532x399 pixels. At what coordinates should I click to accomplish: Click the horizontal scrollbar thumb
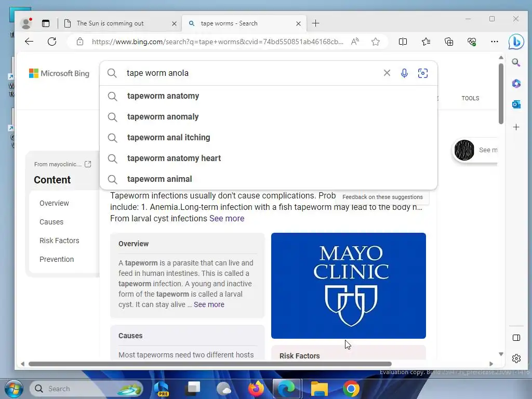pos(210,364)
